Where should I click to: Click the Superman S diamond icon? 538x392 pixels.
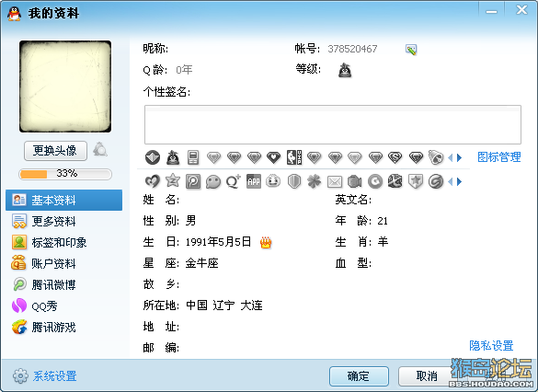(395, 158)
